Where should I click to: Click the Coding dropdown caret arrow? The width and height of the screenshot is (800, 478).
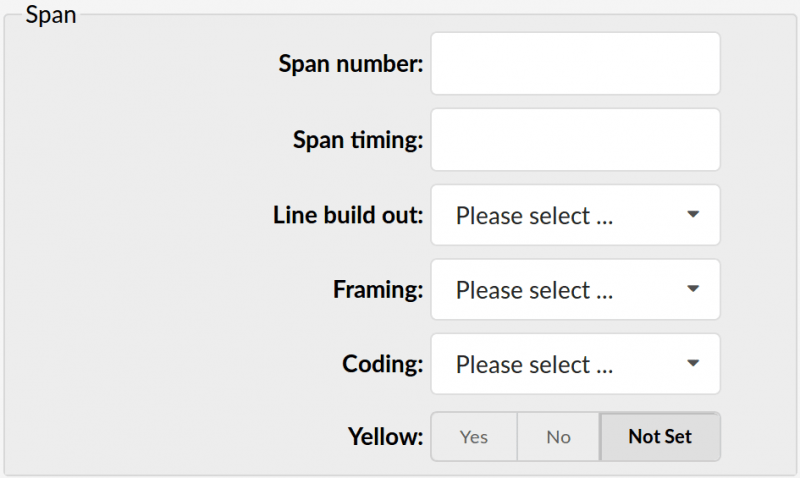click(x=693, y=363)
